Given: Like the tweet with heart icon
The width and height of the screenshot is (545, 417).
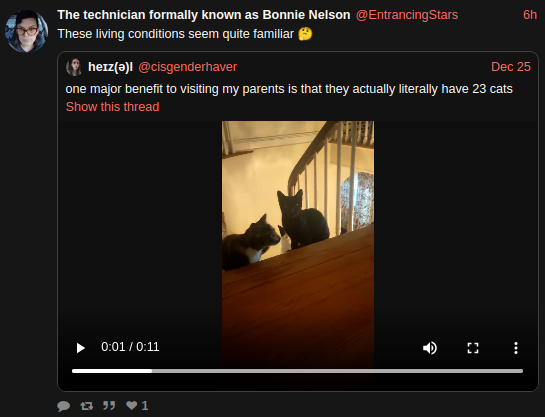Looking at the screenshot, I should (131, 405).
